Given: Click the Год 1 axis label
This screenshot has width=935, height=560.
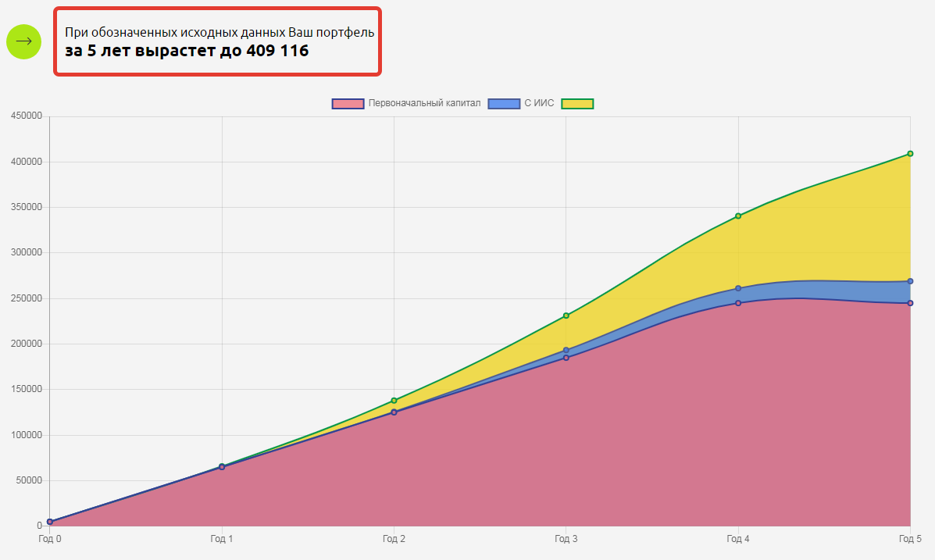Looking at the screenshot, I should [x=222, y=539].
